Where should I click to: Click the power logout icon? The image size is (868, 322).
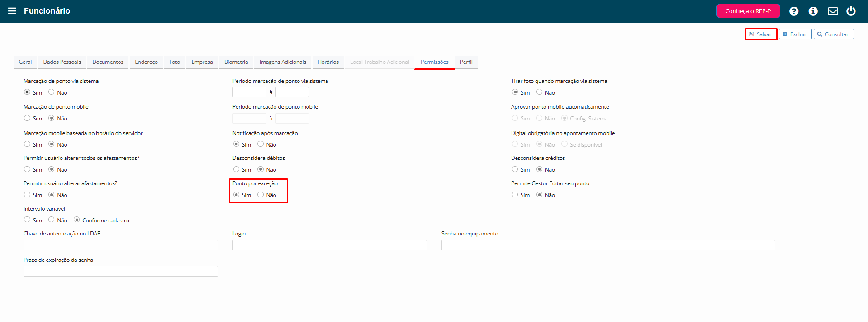point(851,11)
